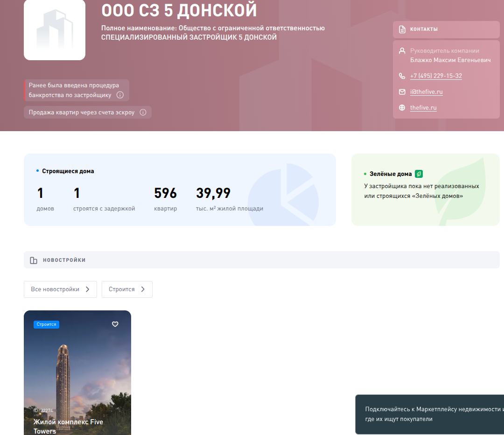504x435 pixels.
Task: Click the green leaf Зелёные дома badge
Action: 419,174
